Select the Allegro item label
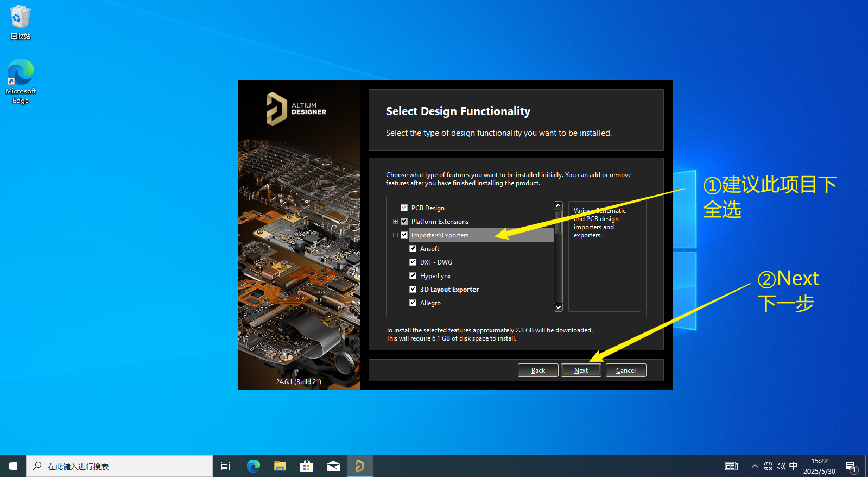868x477 pixels. click(x=430, y=303)
